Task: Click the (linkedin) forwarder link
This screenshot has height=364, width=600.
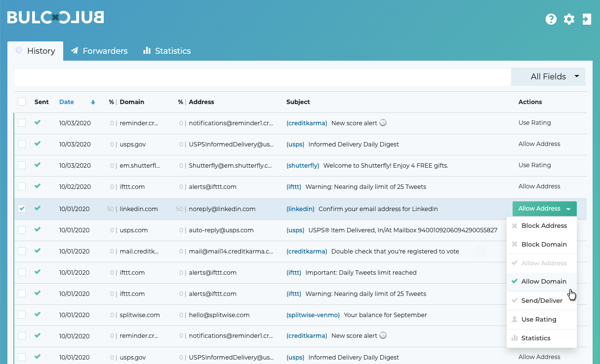Action: click(x=300, y=209)
